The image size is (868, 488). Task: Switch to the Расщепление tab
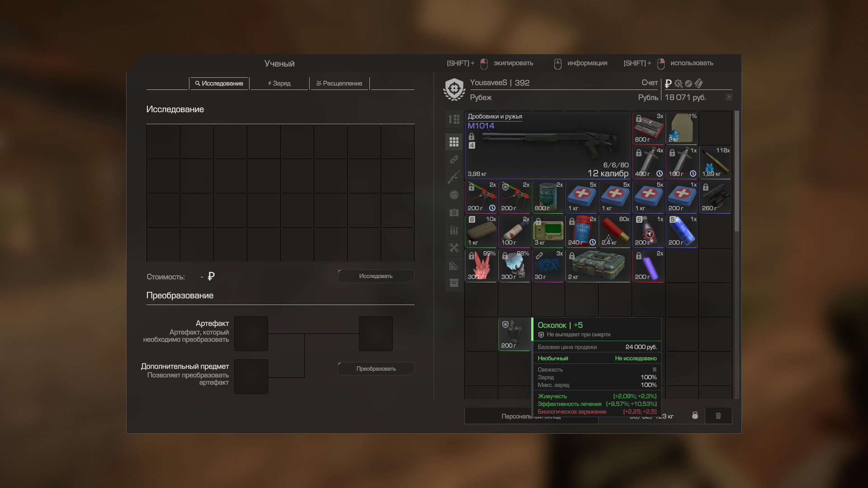[x=340, y=84]
